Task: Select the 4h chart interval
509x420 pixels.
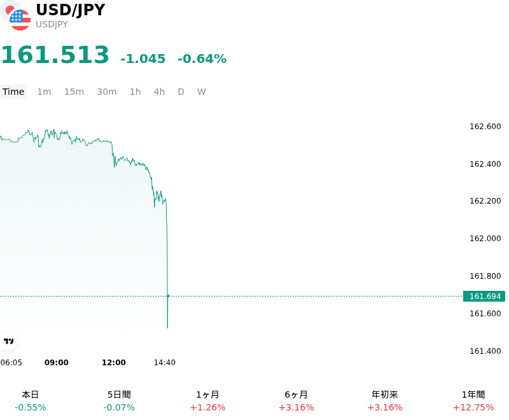Action: pyautogui.click(x=159, y=92)
